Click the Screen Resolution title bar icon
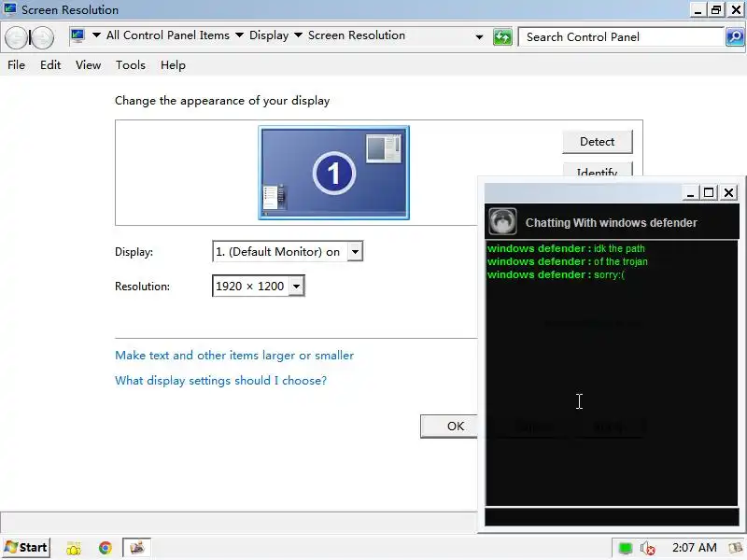747x560 pixels. coord(9,8)
